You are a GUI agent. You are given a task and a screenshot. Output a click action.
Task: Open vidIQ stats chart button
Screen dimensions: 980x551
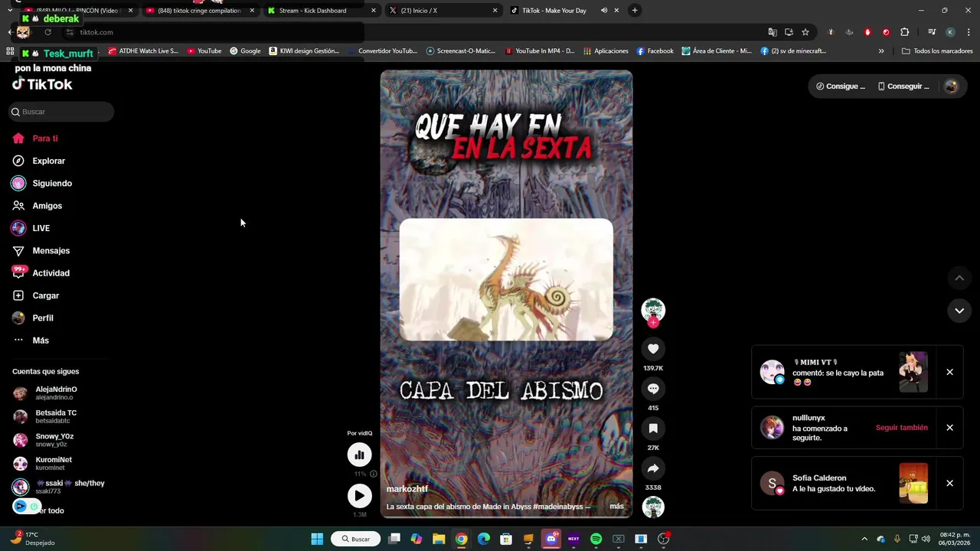click(359, 455)
